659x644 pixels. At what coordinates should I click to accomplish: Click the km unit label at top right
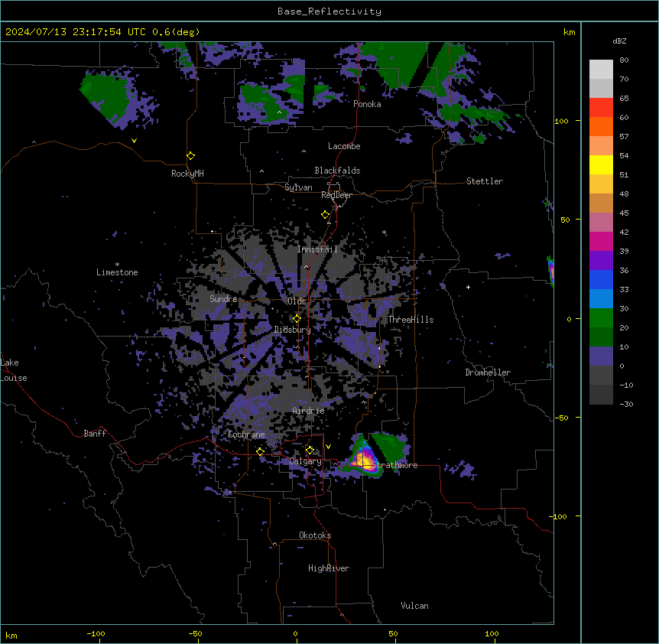pyautogui.click(x=570, y=32)
